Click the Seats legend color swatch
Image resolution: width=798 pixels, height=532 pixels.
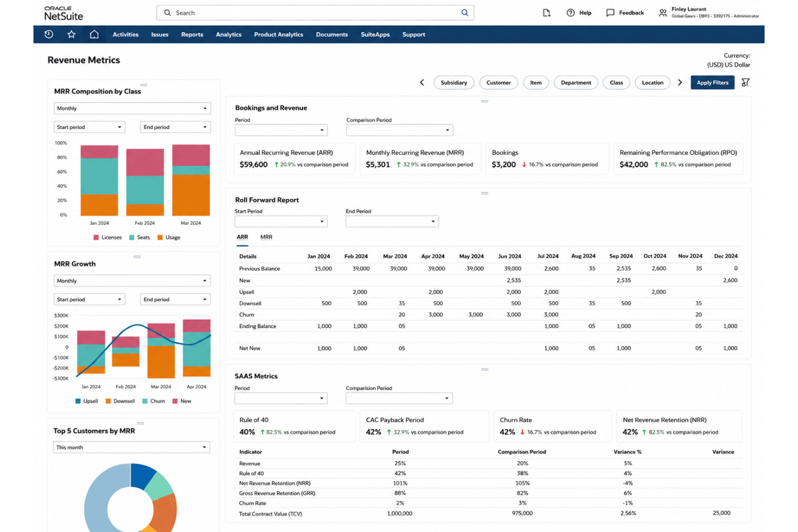point(132,237)
